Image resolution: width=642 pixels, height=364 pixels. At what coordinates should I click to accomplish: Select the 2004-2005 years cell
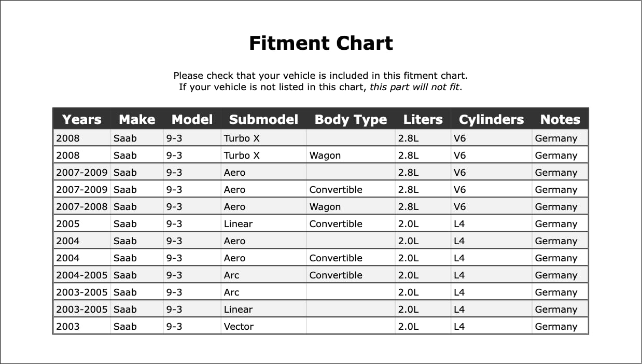click(x=81, y=275)
